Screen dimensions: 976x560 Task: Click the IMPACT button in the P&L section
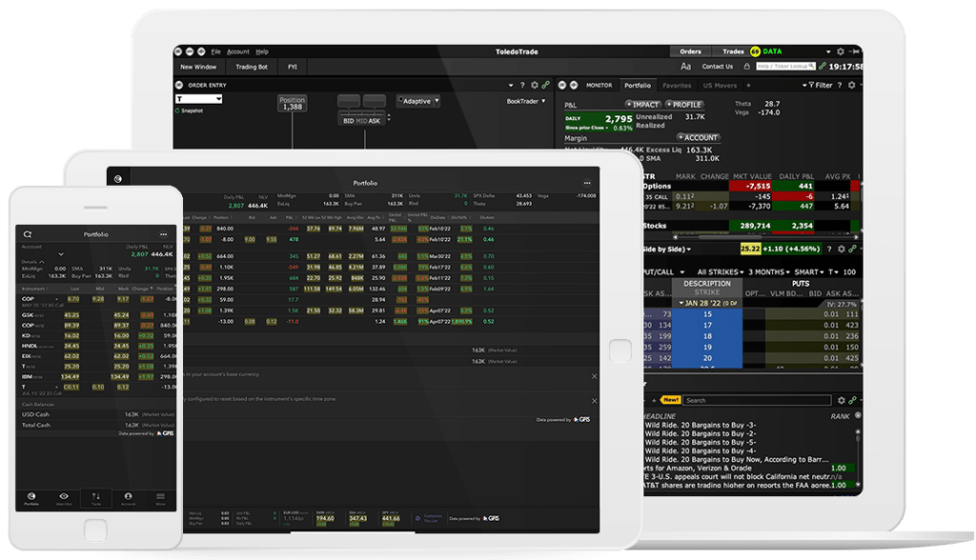(641, 104)
